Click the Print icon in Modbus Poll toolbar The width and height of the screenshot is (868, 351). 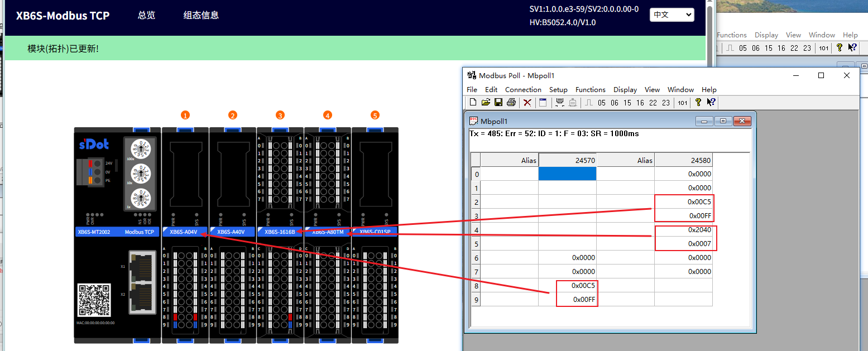[511, 102]
